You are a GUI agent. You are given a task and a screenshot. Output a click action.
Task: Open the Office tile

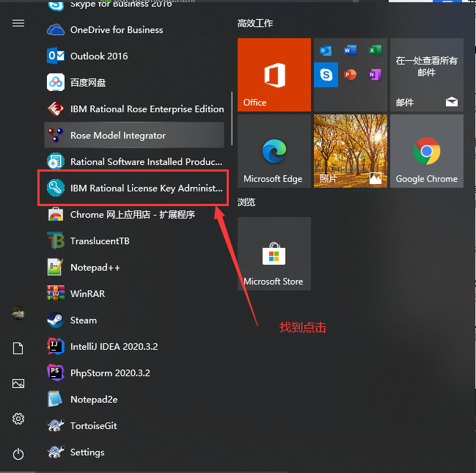(x=274, y=75)
